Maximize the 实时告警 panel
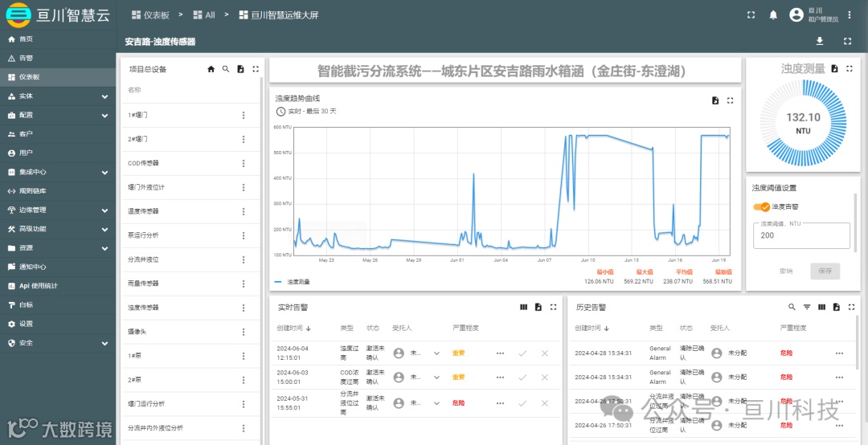The width and height of the screenshot is (868, 445). 553,307
